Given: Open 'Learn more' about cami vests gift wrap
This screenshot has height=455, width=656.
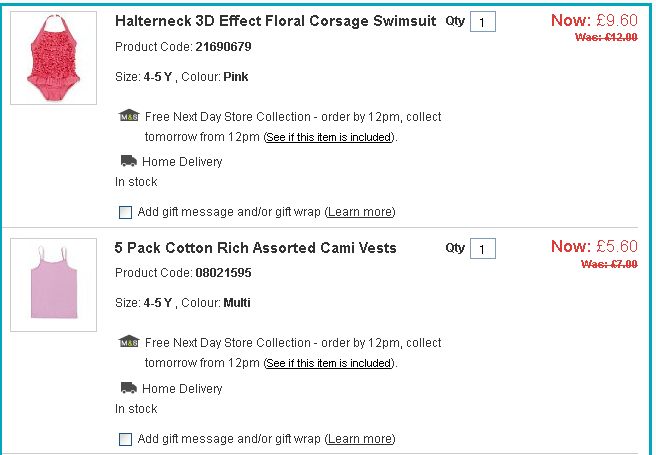Looking at the screenshot, I should (x=360, y=439).
